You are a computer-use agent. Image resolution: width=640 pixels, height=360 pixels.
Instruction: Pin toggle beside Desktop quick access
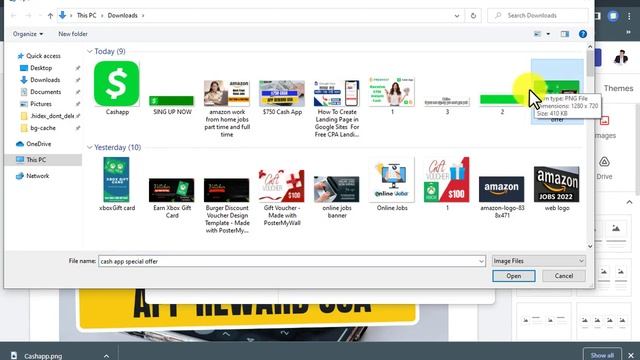pyautogui.click(x=78, y=68)
